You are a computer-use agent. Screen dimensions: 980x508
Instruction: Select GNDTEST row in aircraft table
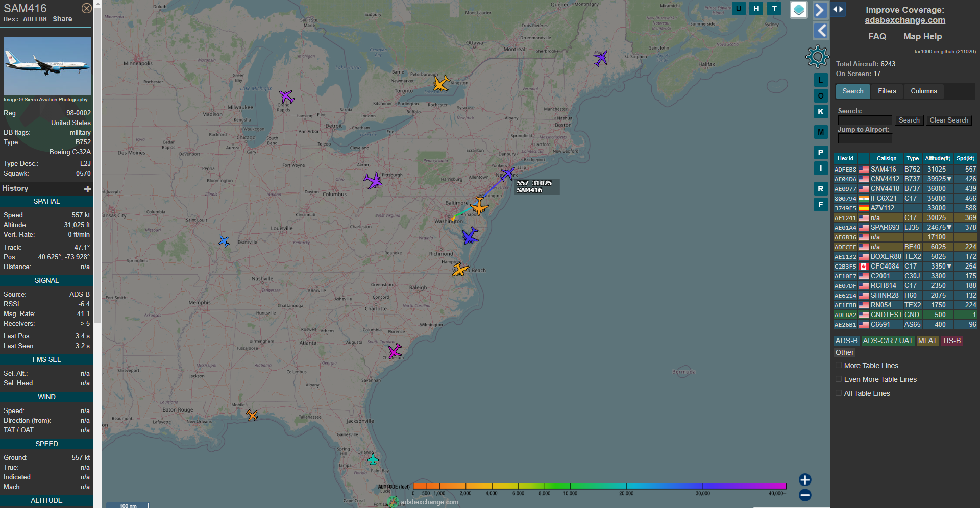point(905,315)
